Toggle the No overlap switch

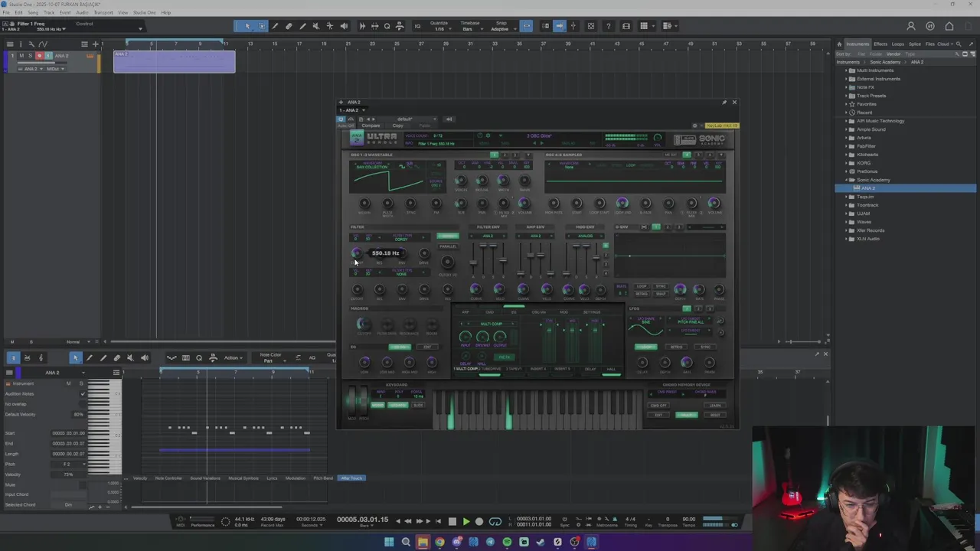83,404
